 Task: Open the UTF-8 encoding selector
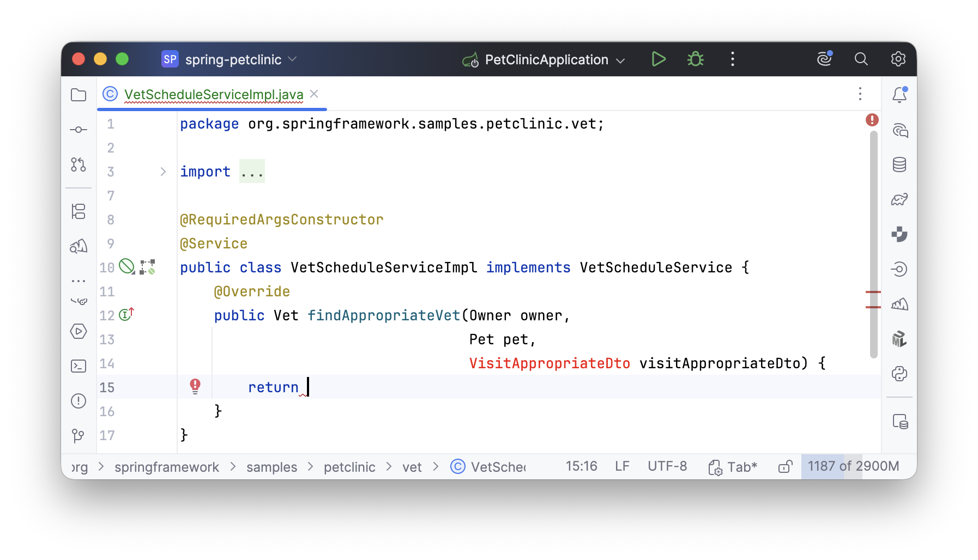point(667,466)
